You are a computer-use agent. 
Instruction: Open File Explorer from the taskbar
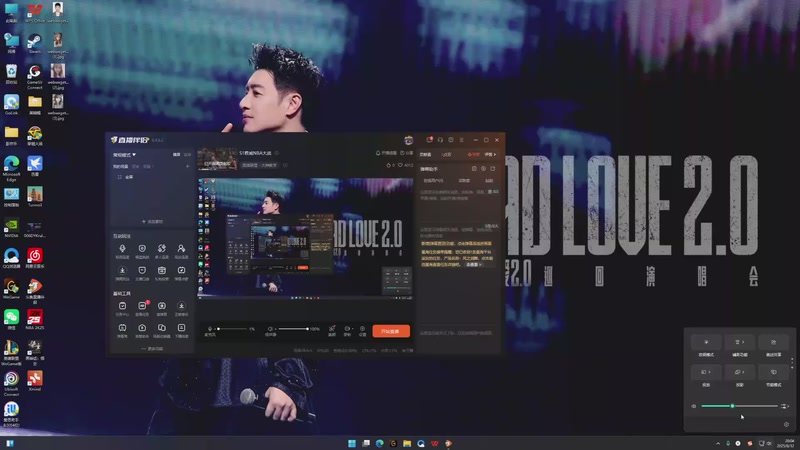pos(407,443)
